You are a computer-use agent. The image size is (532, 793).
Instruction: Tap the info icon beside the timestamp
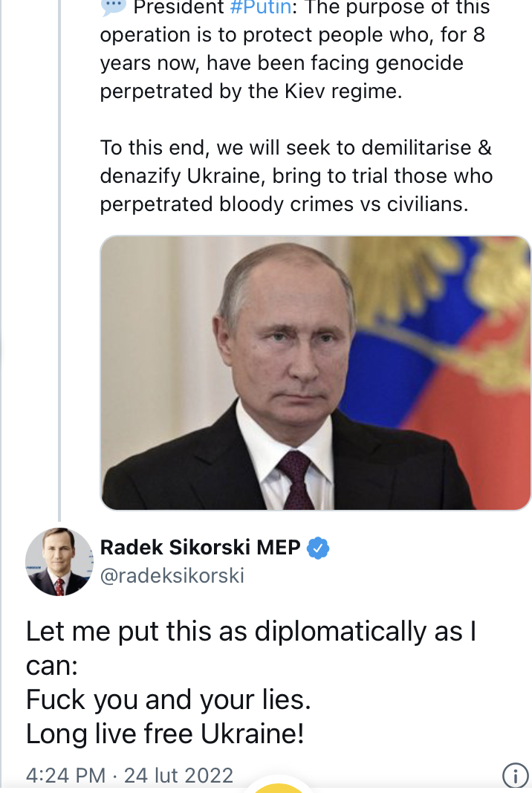pos(515,776)
